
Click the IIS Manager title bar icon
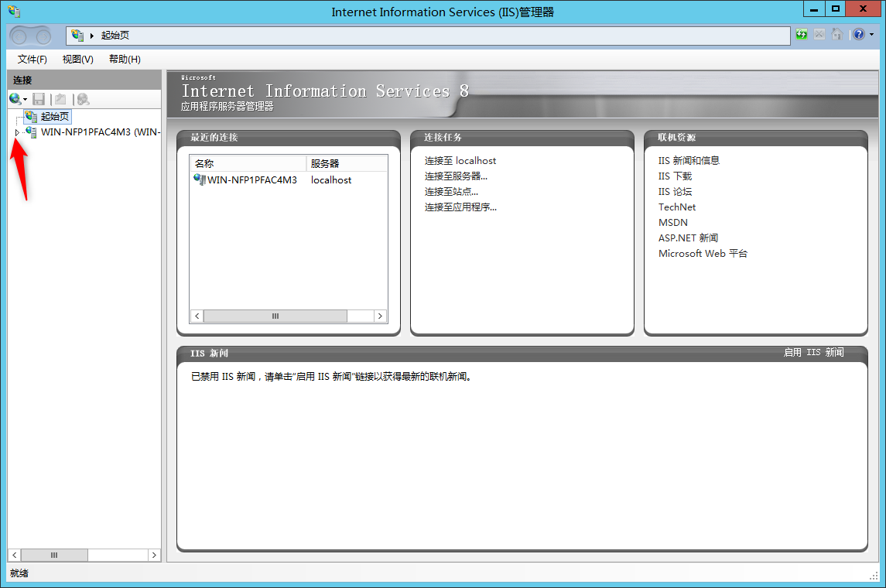coord(14,11)
